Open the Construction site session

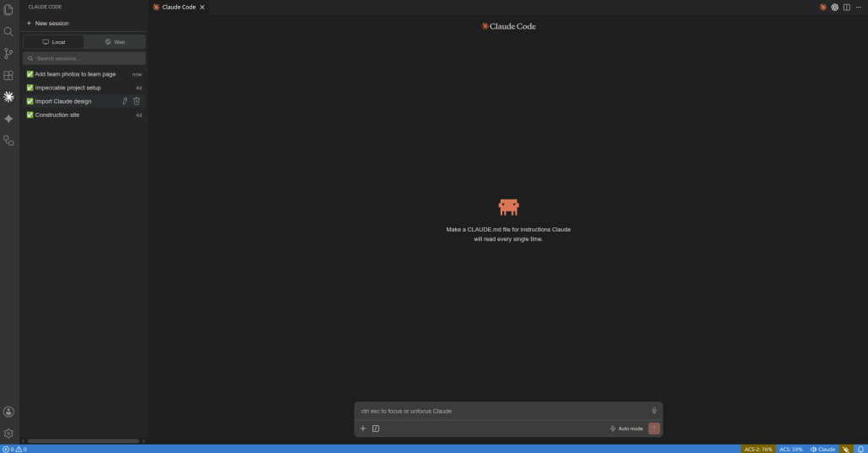click(84, 115)
